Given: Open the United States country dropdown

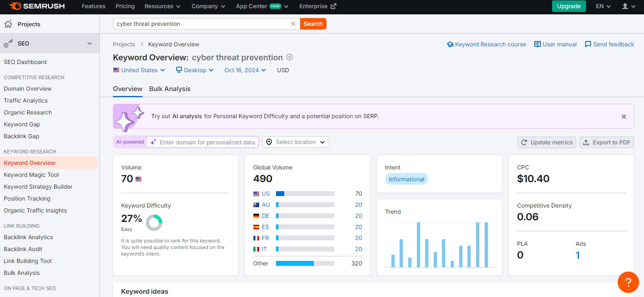Looking at the screenshot, I should [x=139, y=70].
